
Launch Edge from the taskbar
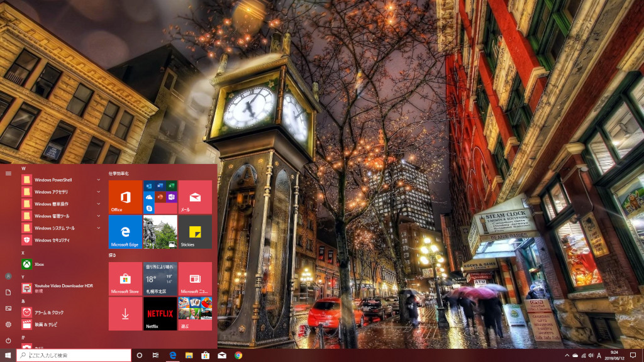[x=172, y=356]
